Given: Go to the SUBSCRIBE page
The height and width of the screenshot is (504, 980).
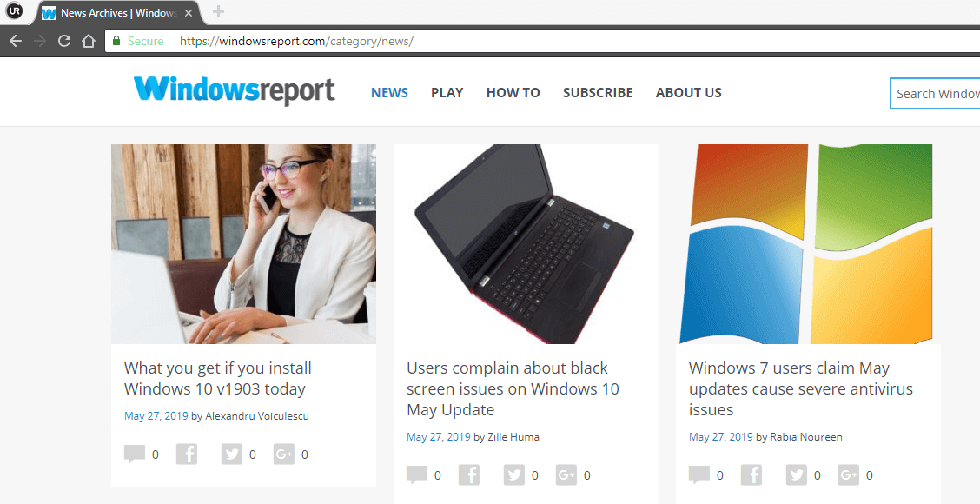Looking at the screenshot, I should (598, 93).
